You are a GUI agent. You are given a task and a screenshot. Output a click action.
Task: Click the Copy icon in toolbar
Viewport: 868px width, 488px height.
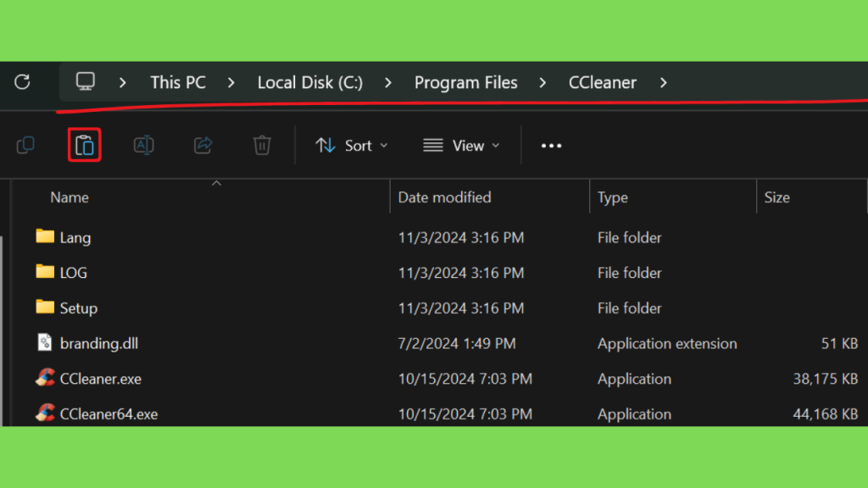(x=25, y=146)
